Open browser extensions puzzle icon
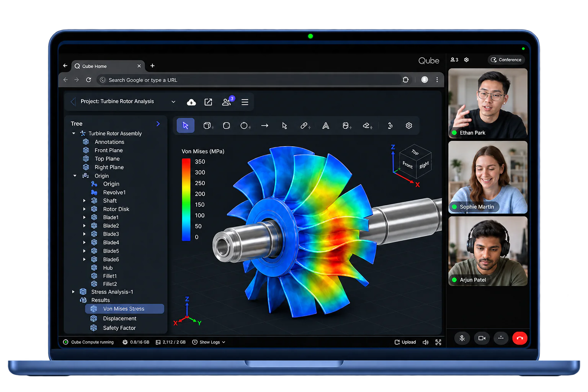588x392 pixels. click(406, 80)
